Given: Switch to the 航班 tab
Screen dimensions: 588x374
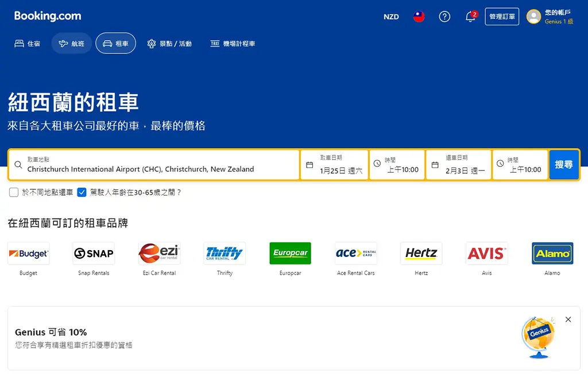Looking at the screenshot, I should click(72, 44).
